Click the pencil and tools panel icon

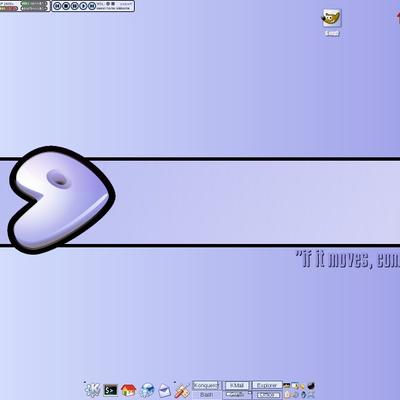[182, 390]
